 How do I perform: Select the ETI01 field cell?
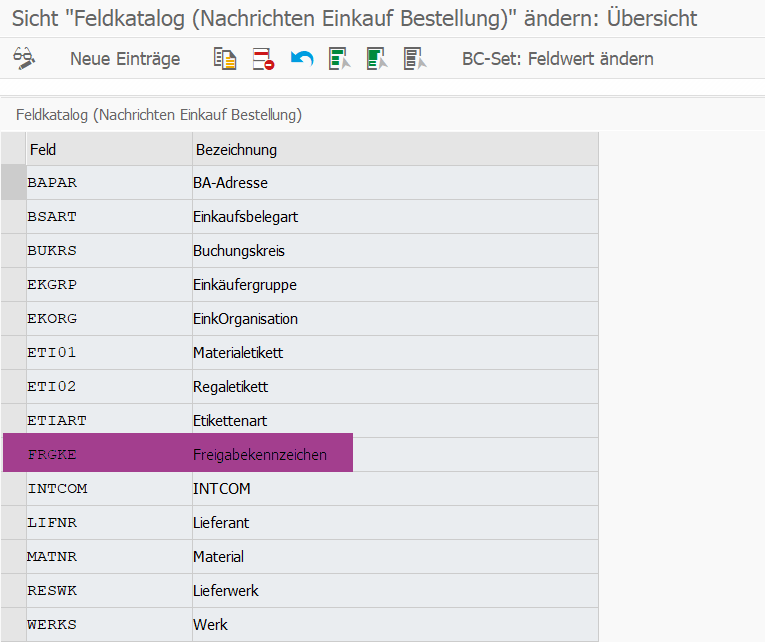coord(109,353)
